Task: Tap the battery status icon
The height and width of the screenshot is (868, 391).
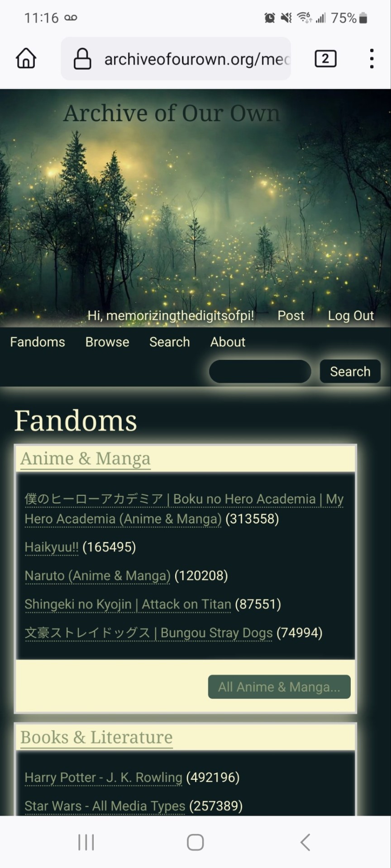Action: tap(363, 18)
